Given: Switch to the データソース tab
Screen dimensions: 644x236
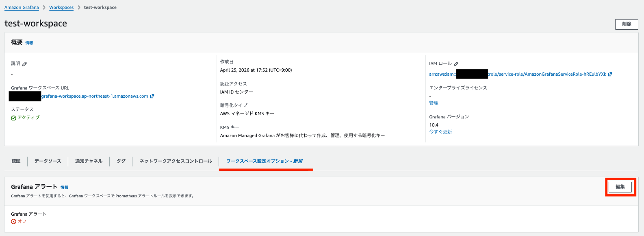Looking at the screenshot, I should [48, 161].
